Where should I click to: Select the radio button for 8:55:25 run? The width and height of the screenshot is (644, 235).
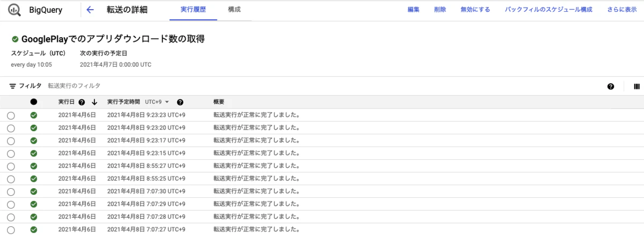11,179
